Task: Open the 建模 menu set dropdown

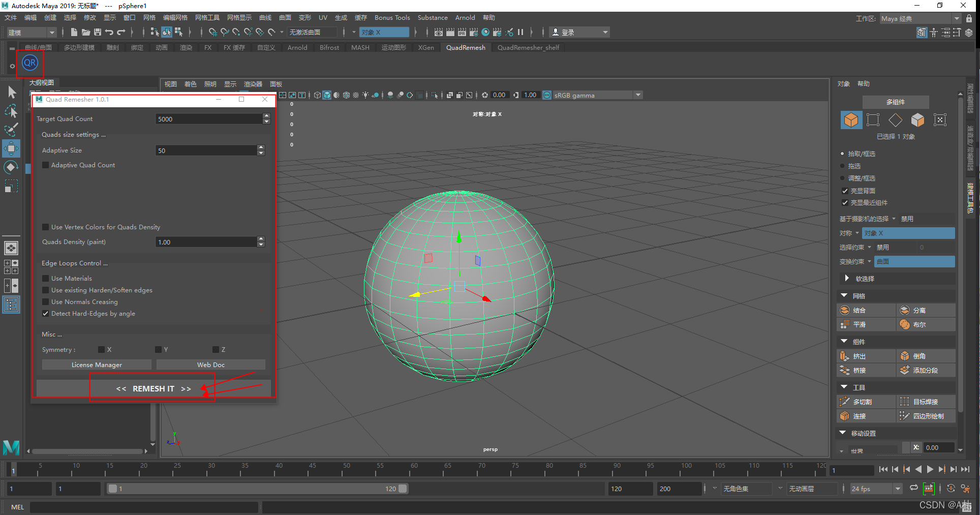Action: tap(32, 32)
